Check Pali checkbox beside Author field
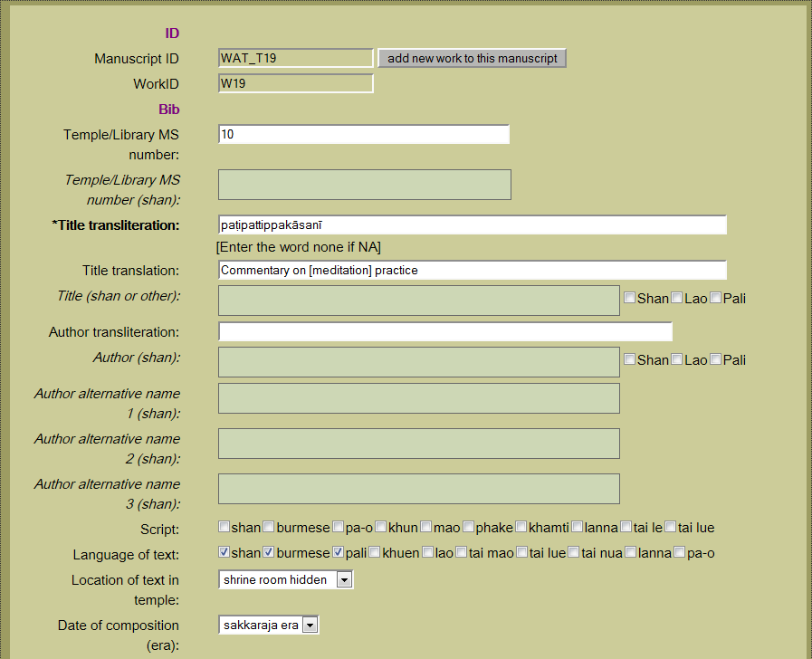812x659 pixels. [x=716, y=359]
